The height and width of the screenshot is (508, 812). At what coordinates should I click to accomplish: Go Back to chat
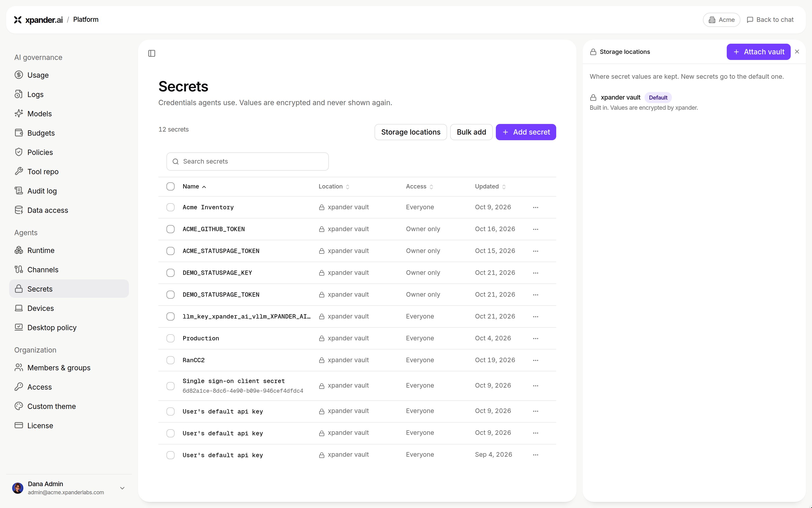click(x=770, y=20)
